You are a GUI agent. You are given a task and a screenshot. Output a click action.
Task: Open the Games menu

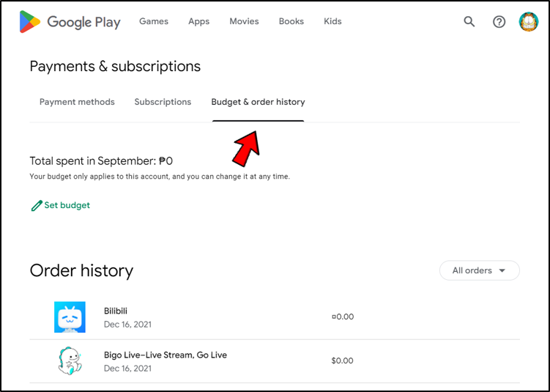point(154,21)
